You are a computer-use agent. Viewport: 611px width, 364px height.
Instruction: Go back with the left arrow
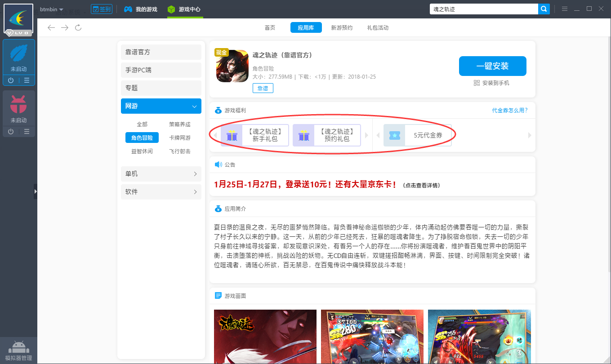(x=51, y=28)
